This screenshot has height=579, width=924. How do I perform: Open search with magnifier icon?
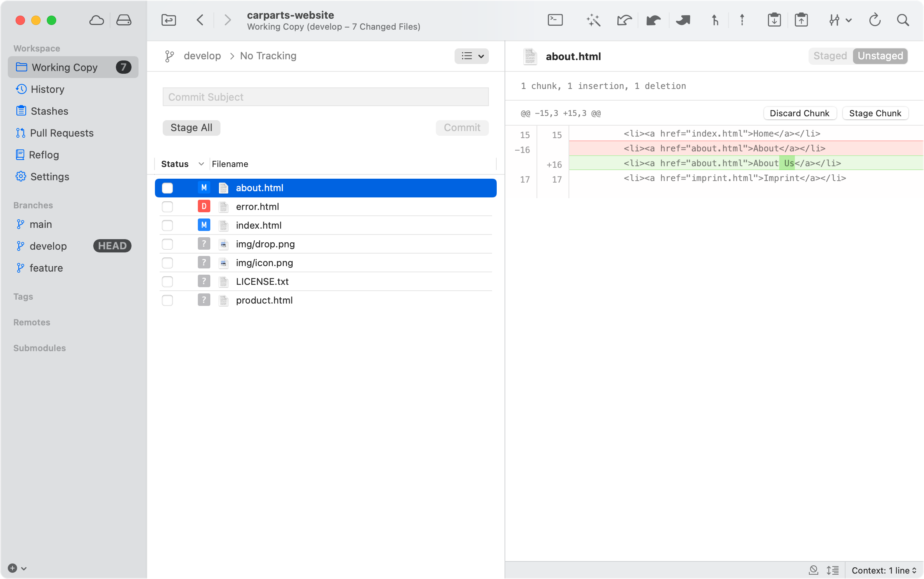coord(903,20)
